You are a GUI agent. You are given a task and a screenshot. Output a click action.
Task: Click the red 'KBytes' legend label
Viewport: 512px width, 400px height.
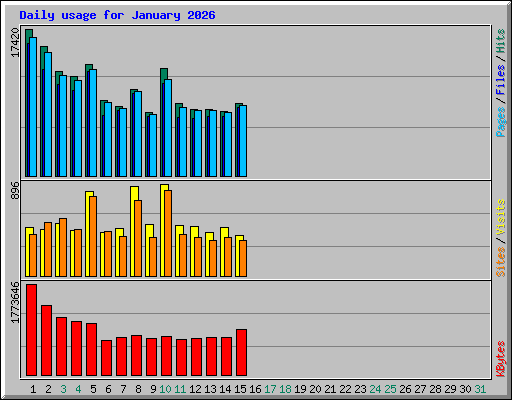500,359
